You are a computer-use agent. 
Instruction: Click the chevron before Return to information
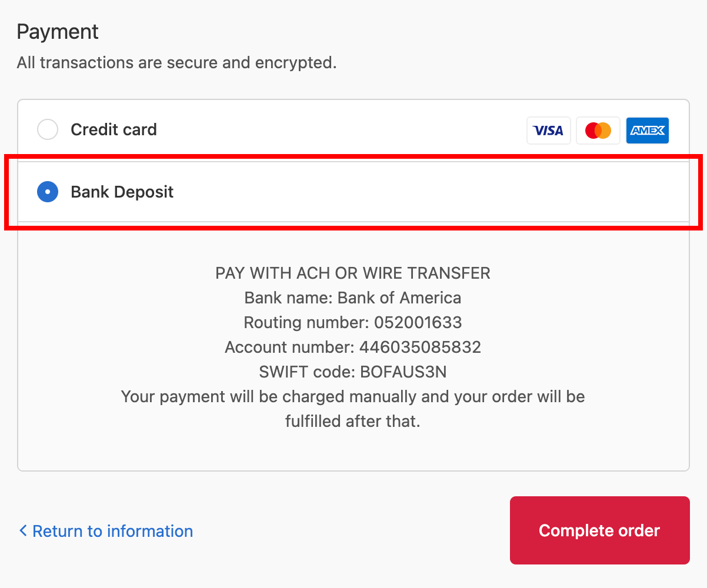22,530
